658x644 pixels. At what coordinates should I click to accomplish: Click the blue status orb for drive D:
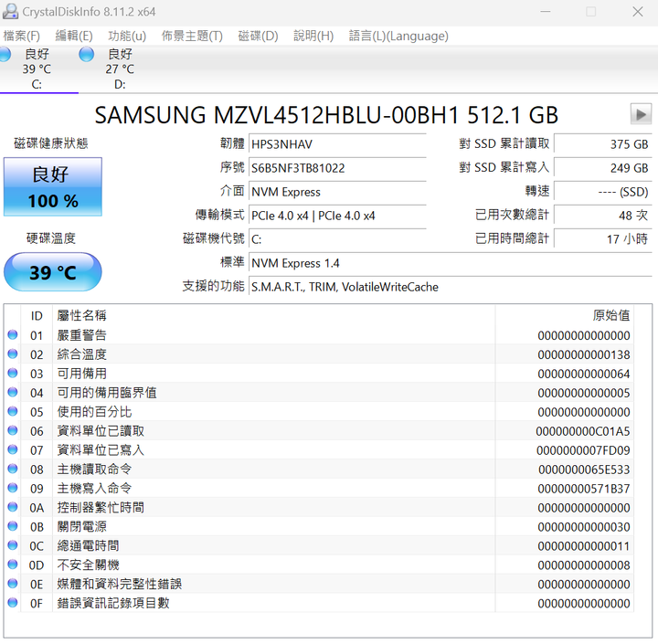87,54
